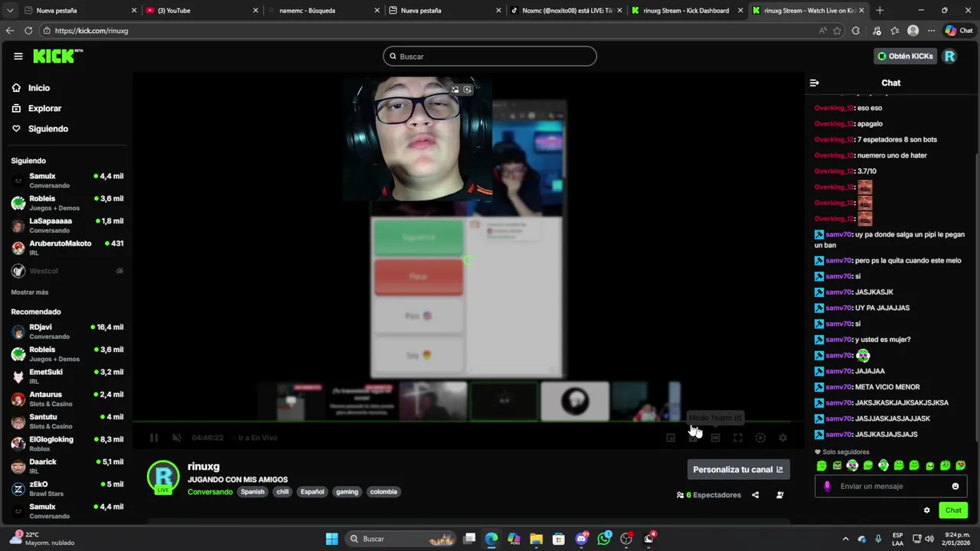Show hidden system tray icons

coord(845,539)
